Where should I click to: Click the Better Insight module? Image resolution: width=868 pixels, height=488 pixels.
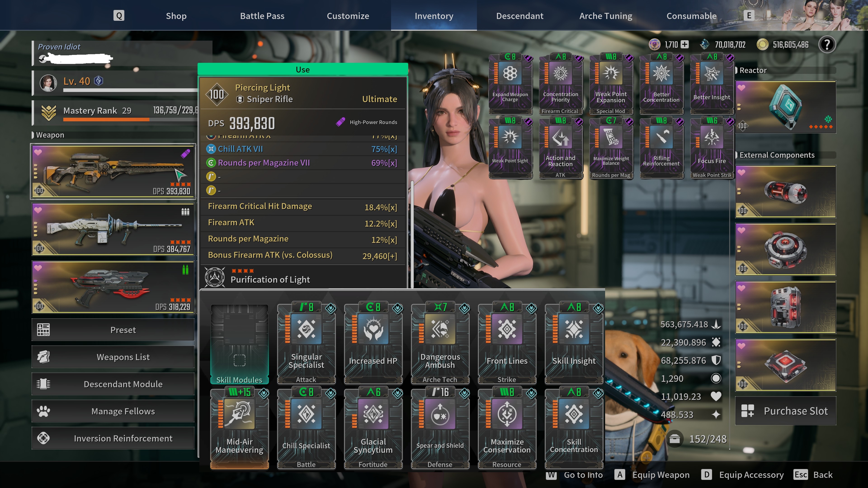(x=712, y=84)
